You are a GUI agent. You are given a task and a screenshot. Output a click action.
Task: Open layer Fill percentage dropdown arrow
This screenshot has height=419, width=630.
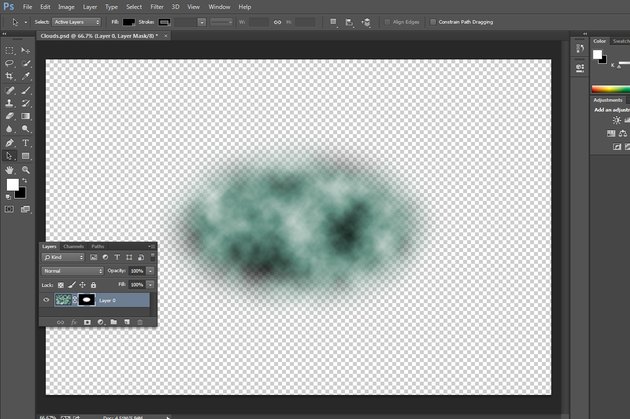click(x=151, y=285)
